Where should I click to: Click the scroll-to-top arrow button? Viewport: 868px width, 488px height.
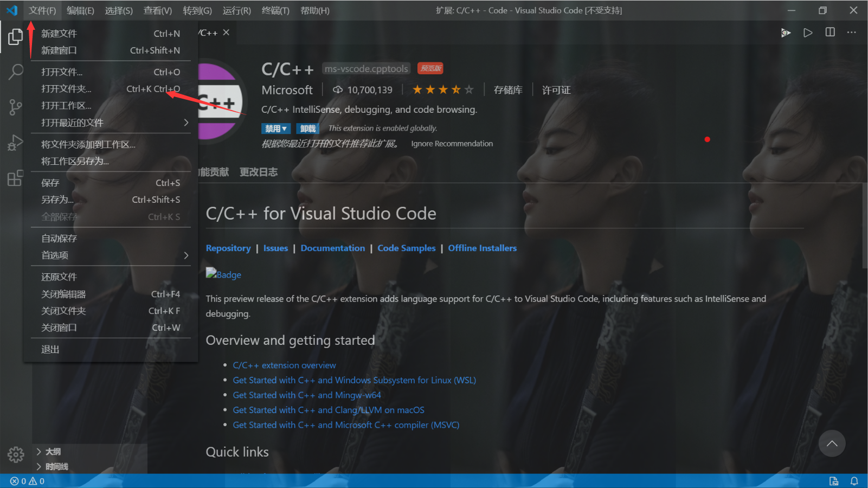832,444
